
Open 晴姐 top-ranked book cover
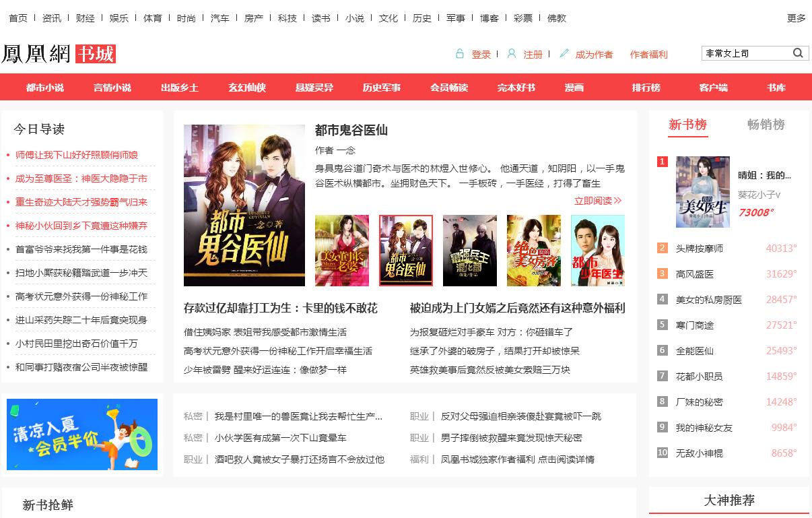coord(702,192)
